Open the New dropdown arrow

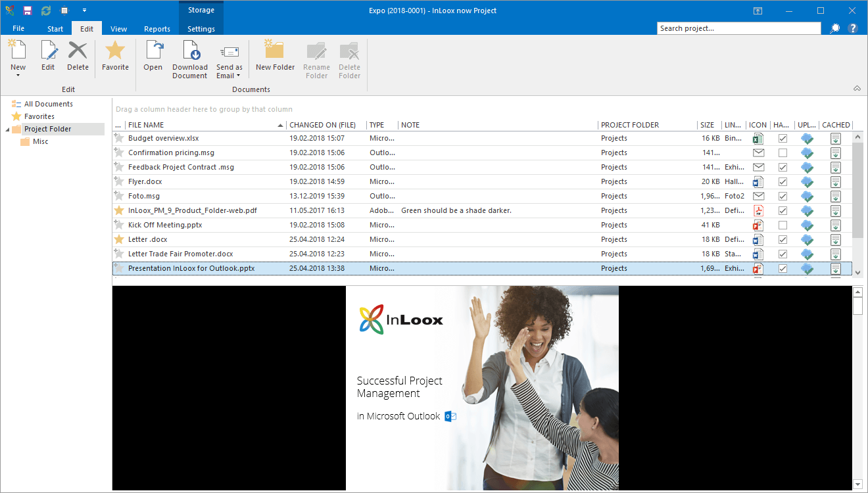point(18,76)
